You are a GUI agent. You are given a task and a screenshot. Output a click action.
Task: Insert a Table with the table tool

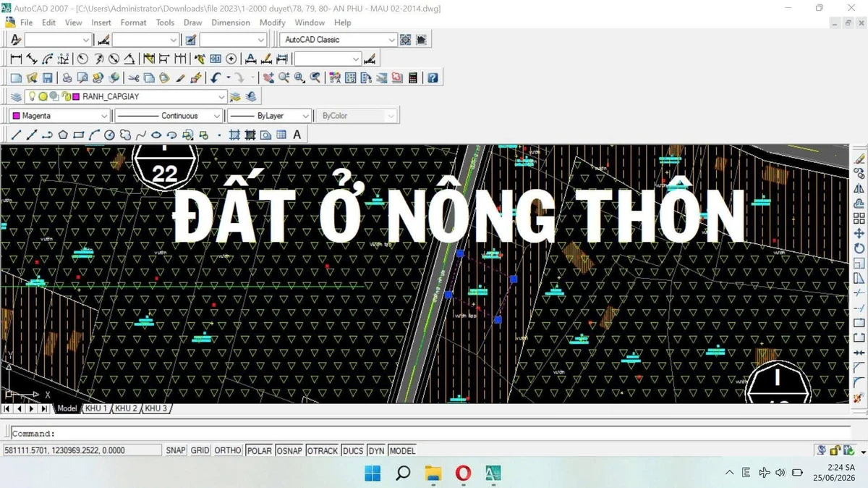(x=281, y=135)
